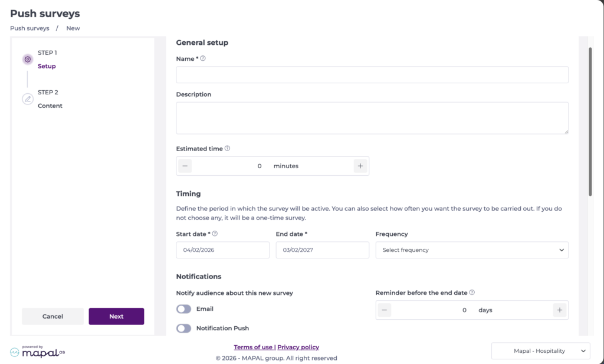604x364 pixels.
Task: Turn on Notification Push toggle
Action: click(x=184, y=328)
